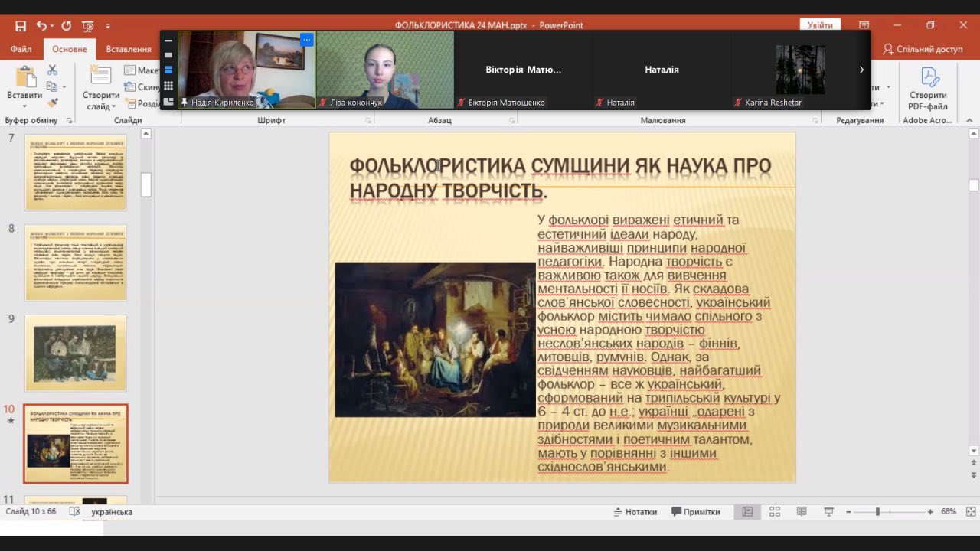980x551 pixels.
Task: Open the Create Slide dropdown
Action: [100, 106]
